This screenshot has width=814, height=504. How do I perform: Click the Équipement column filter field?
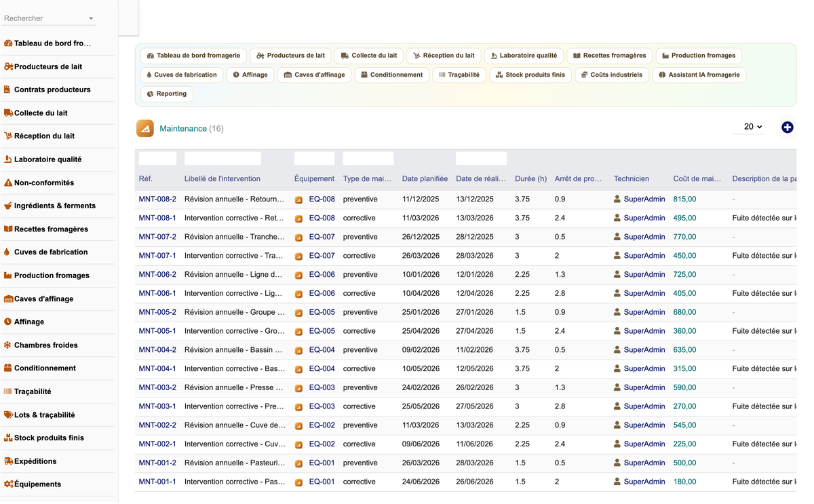click(315, 159)
